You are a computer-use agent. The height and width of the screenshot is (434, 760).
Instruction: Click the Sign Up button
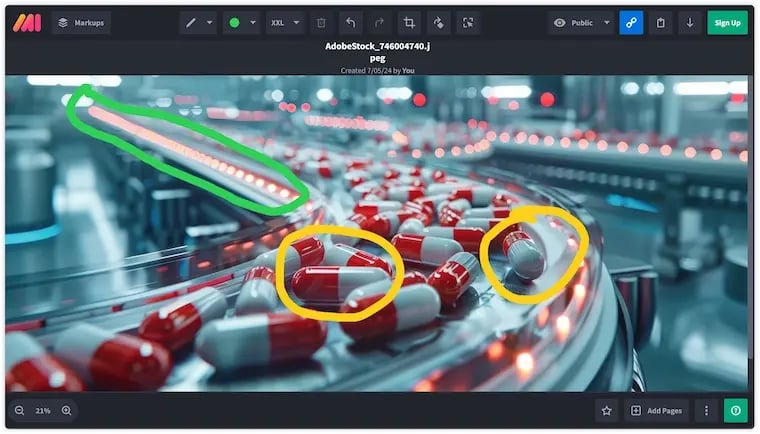click(727, 22)
